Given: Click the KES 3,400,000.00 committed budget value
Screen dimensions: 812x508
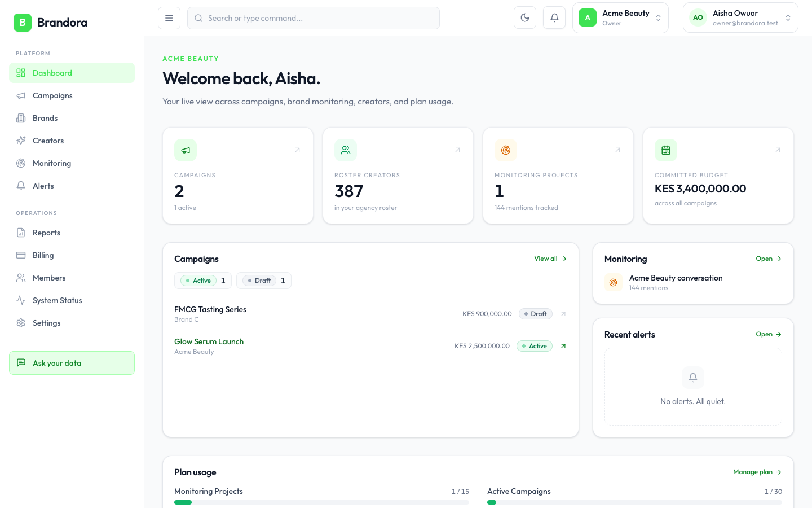Looking at the screenshot, I should pyautogui.click(x=700, y=189).
